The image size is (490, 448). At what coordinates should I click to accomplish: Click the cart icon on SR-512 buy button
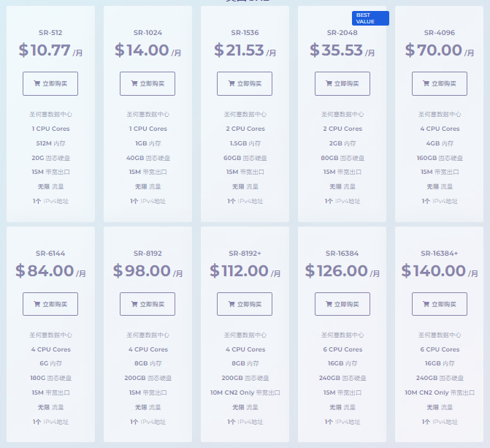[37, 83]
